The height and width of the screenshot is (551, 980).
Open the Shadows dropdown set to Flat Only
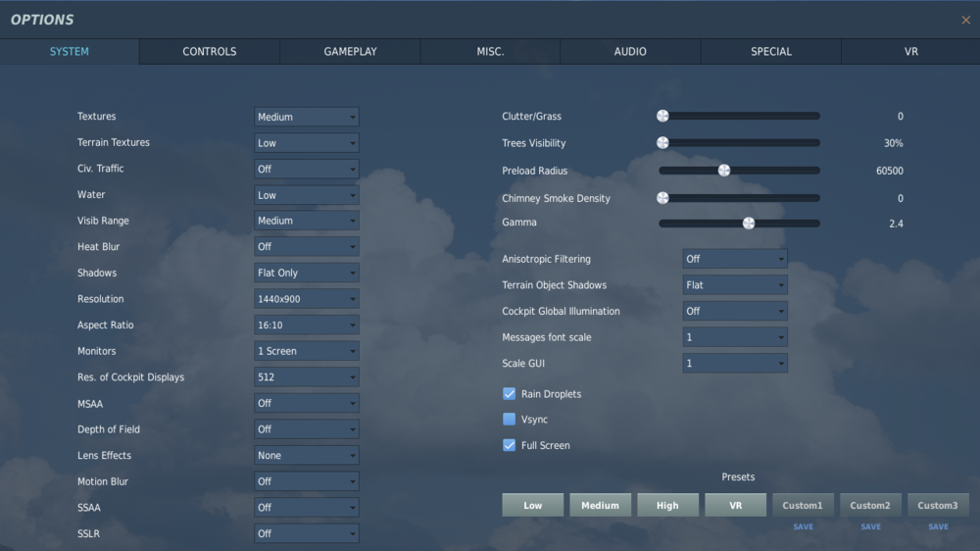306,273
